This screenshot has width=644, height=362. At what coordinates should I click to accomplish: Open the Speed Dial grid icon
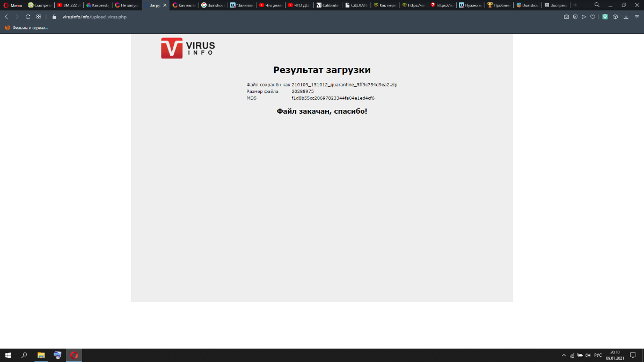click(39, 17)
